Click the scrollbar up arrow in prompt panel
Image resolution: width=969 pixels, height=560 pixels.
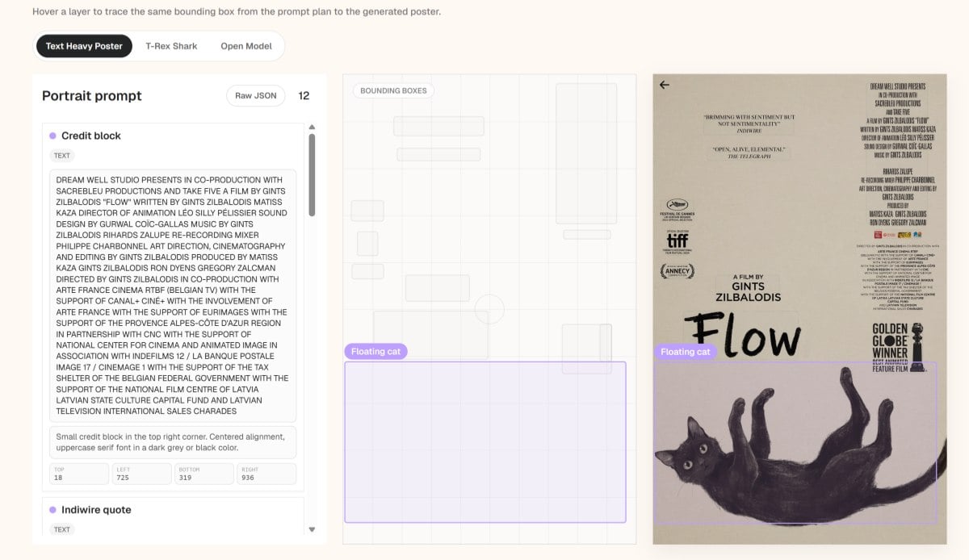click(x=312, y=127)
